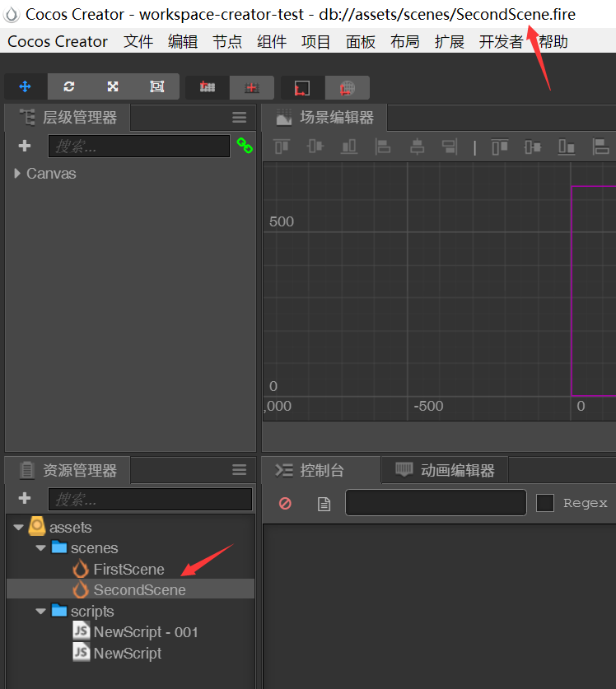Screen dimensions: 616x689
Task: Click the align vertical center icon
Action: coord(315,146)
